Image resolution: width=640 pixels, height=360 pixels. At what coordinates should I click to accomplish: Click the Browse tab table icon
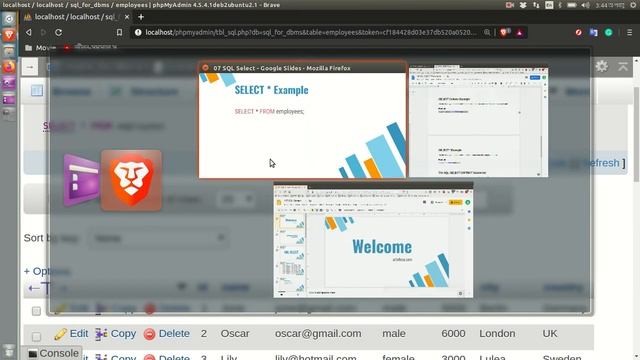(37, 91)
